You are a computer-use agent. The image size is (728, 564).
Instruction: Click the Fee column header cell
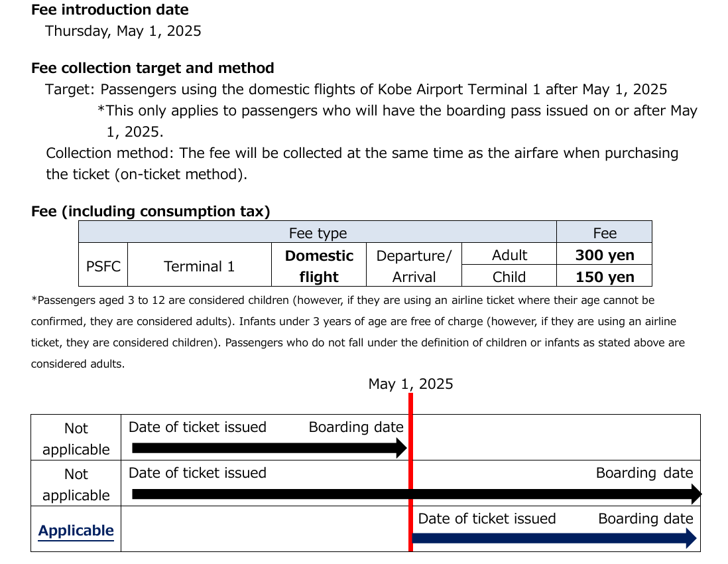pos(605,232)
